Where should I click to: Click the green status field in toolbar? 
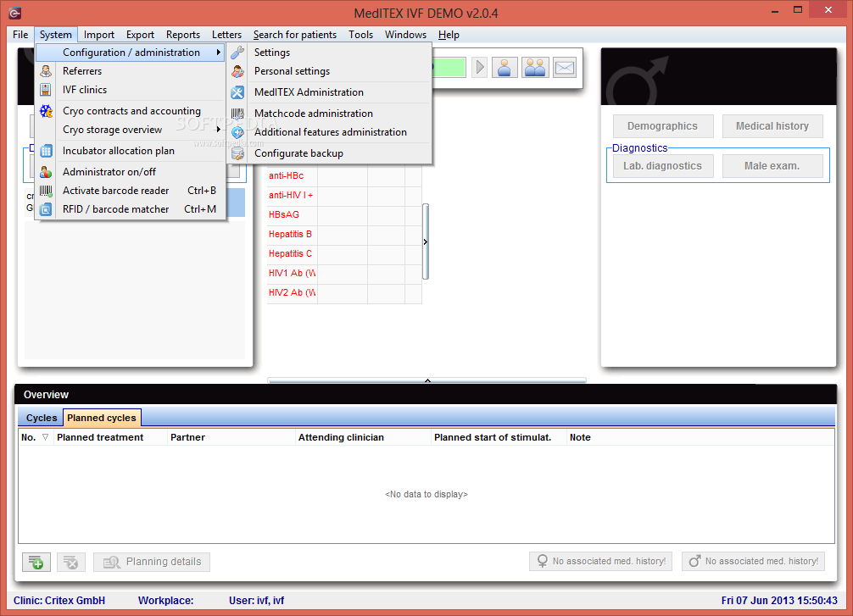click(x=449, y=68)
